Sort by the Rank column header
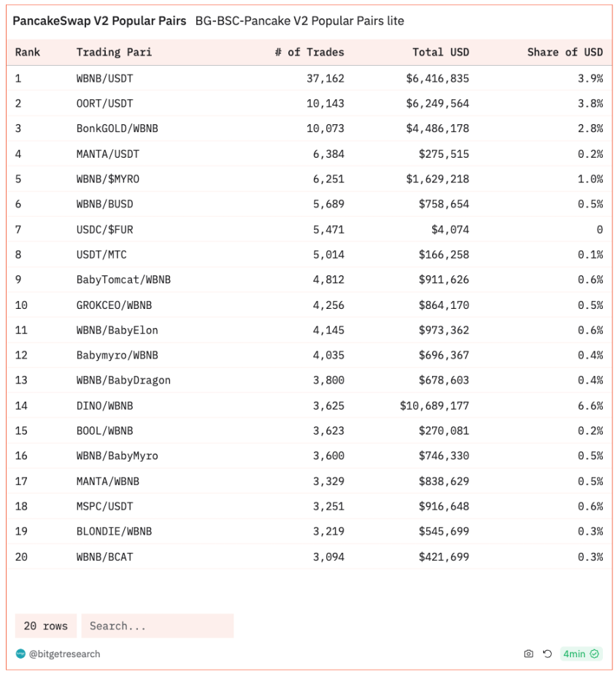Viewport: 616px width, 677px height. click(28, 53)
